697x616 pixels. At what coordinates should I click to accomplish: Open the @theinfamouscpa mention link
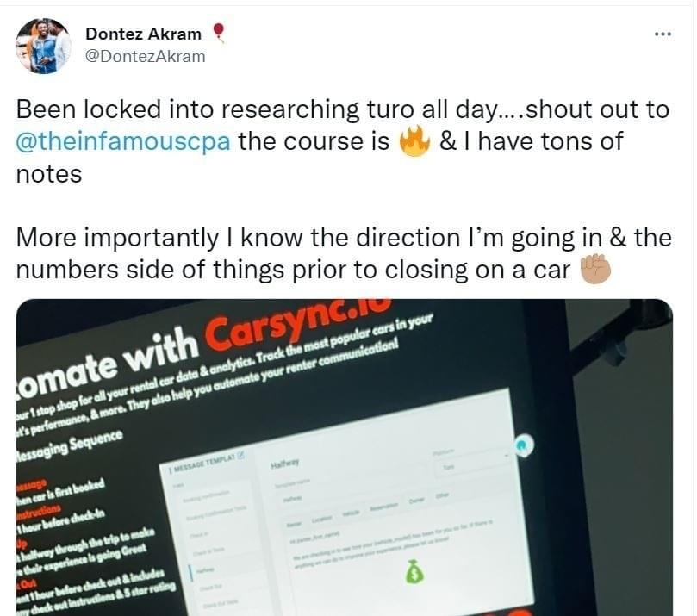tap(123, 141)
